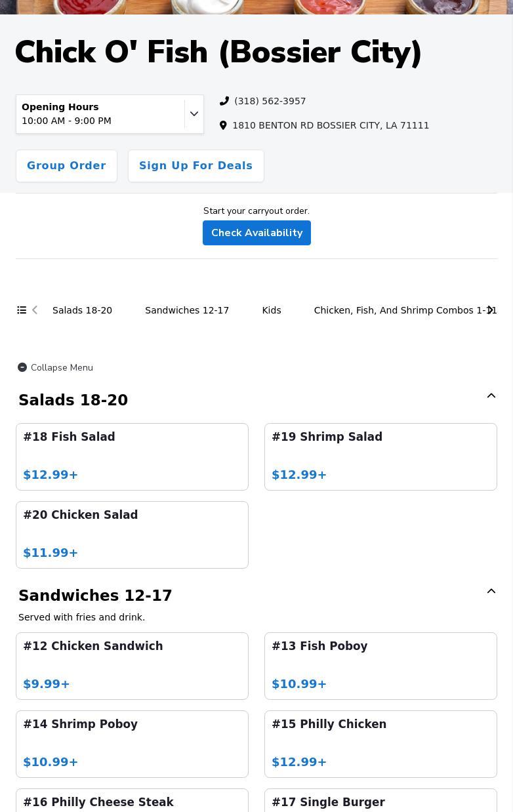Click the Collapse Menu minus icon
Image resolution: width=513 pixels, height=812 pixels.
click(22, 367)
